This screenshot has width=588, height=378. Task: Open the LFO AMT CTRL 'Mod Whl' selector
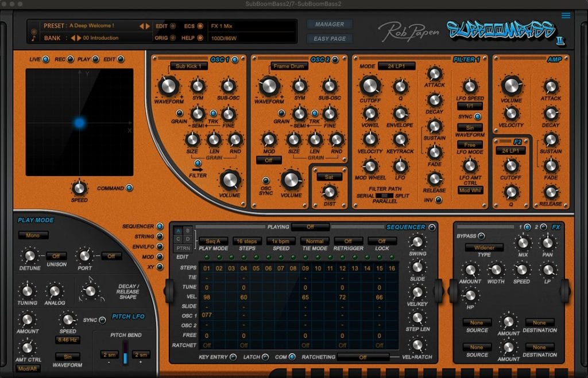(470, 190)
